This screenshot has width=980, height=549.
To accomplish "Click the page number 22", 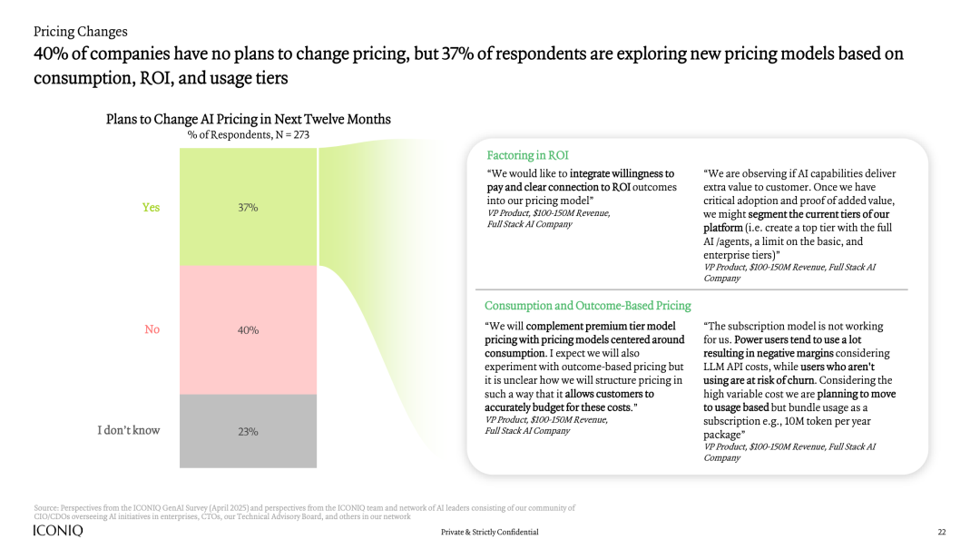I will 941,532.
